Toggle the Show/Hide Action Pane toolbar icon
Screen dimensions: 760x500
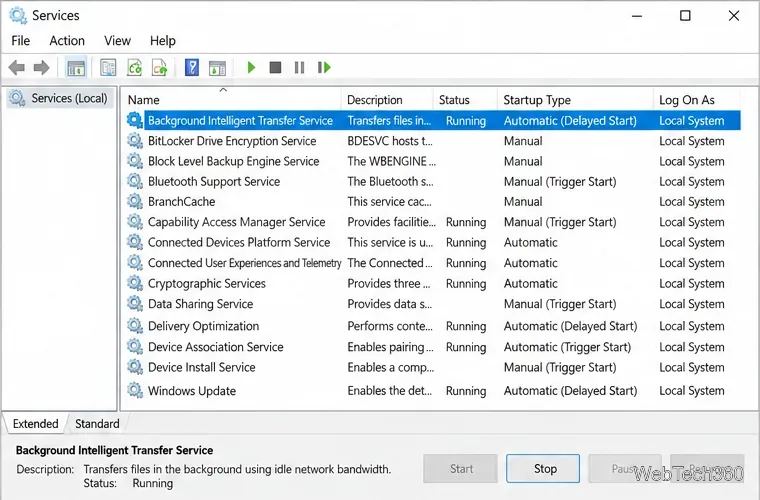pyautogui.click(x=217, y=68)
